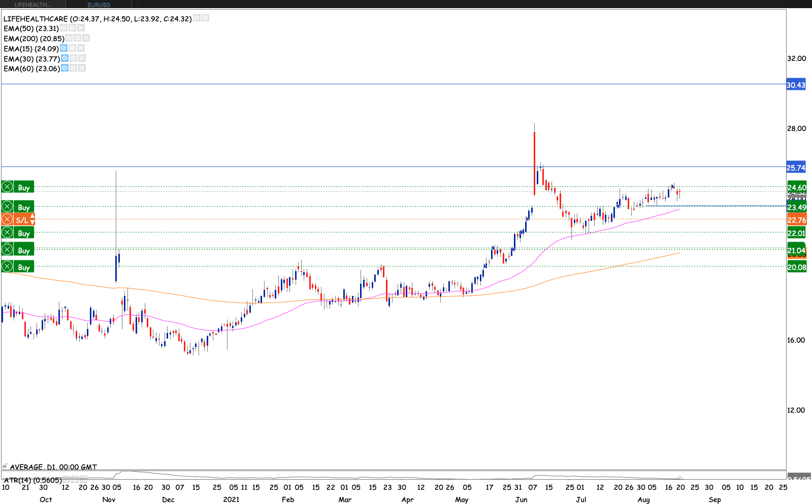Cancel the Buy order at 20.08
This screenshot has height=504, width=812.
[7, 266]
